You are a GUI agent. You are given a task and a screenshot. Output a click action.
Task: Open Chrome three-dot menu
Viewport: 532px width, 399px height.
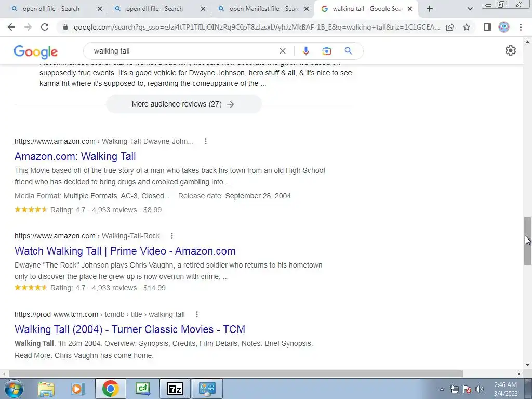pyautogui.click(x=521, y=27)
